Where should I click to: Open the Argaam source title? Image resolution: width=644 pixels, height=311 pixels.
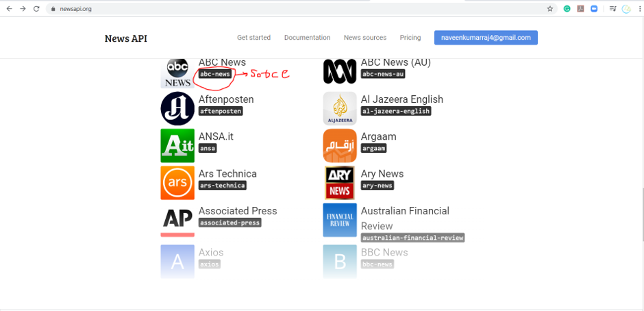tap(379, 137)
